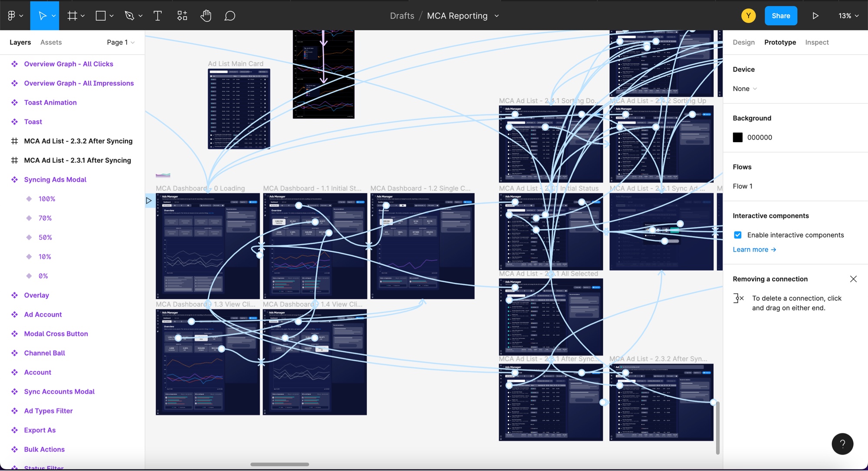The image size is (868, 471).
Task: Open the Device None dropdown
Action: pos(745,88)
